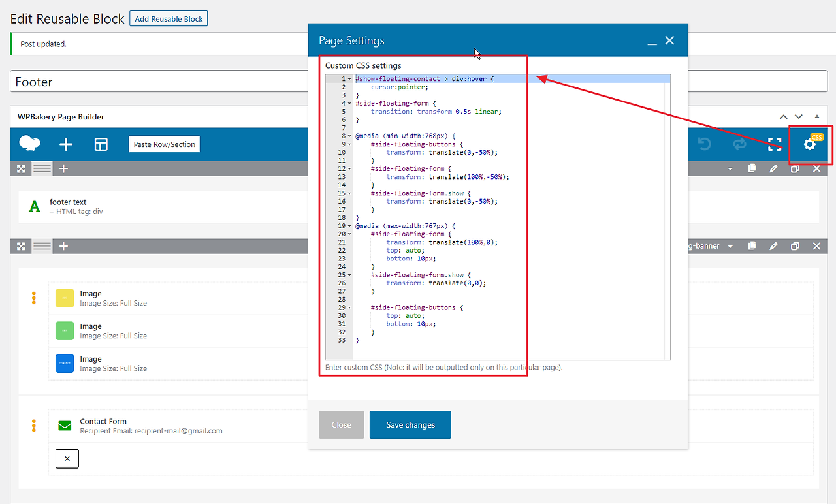
Task: Clone the g-banner row
Action: [795, 246]
